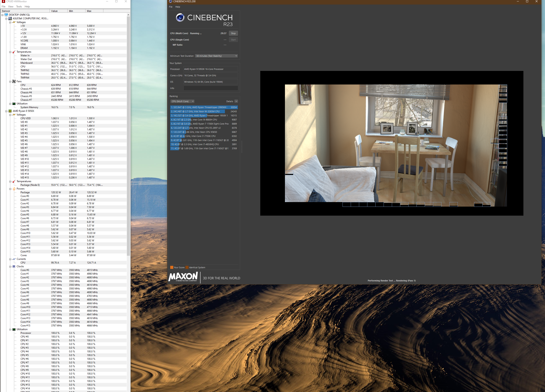The height and width of the screenshot is (392, 545).
Task: Click the flame icon beside Powers
Action: 14,189
